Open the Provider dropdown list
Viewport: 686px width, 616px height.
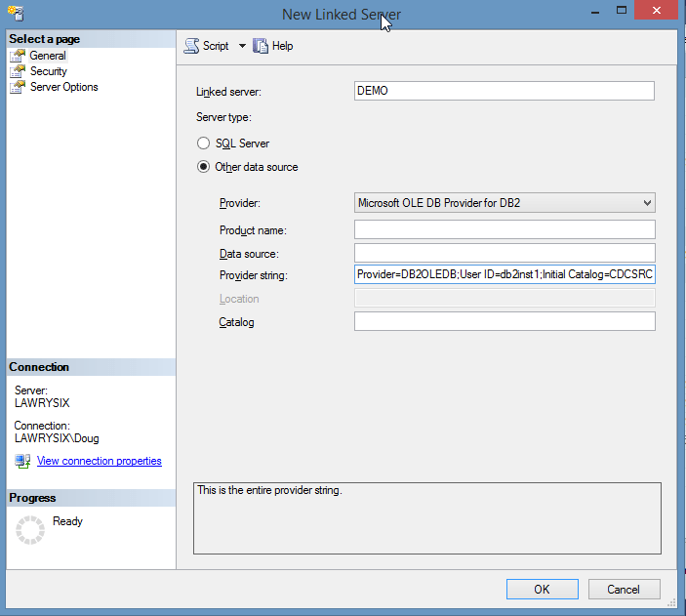pyautogui.click(x=647, y=203)
